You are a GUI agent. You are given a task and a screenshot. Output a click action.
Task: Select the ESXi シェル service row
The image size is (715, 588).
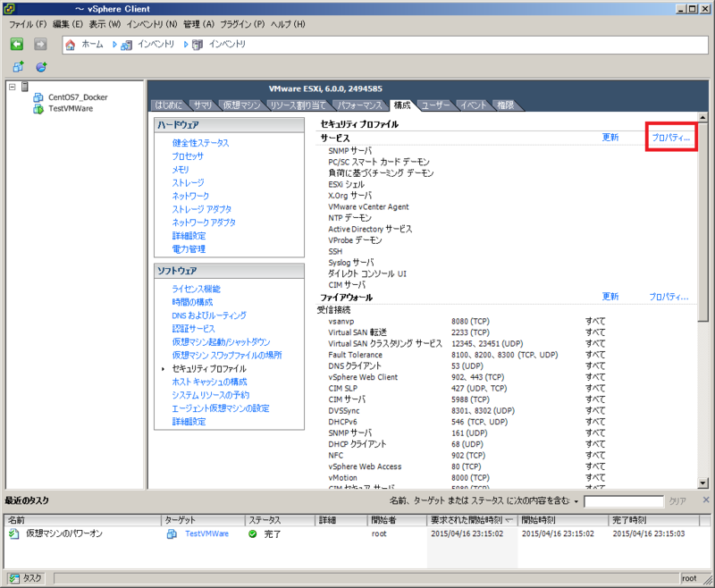click(346, 185)
